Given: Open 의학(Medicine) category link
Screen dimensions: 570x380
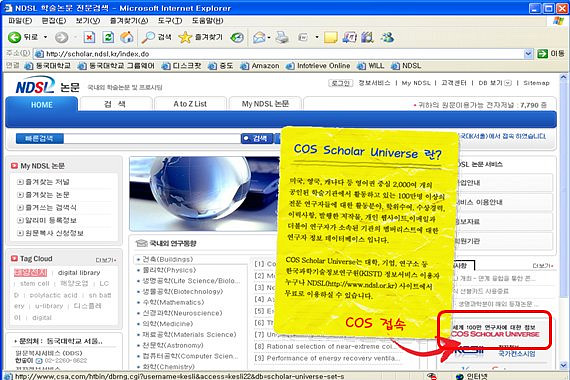Looking at the screenshot, I should [x=168, y=324].
